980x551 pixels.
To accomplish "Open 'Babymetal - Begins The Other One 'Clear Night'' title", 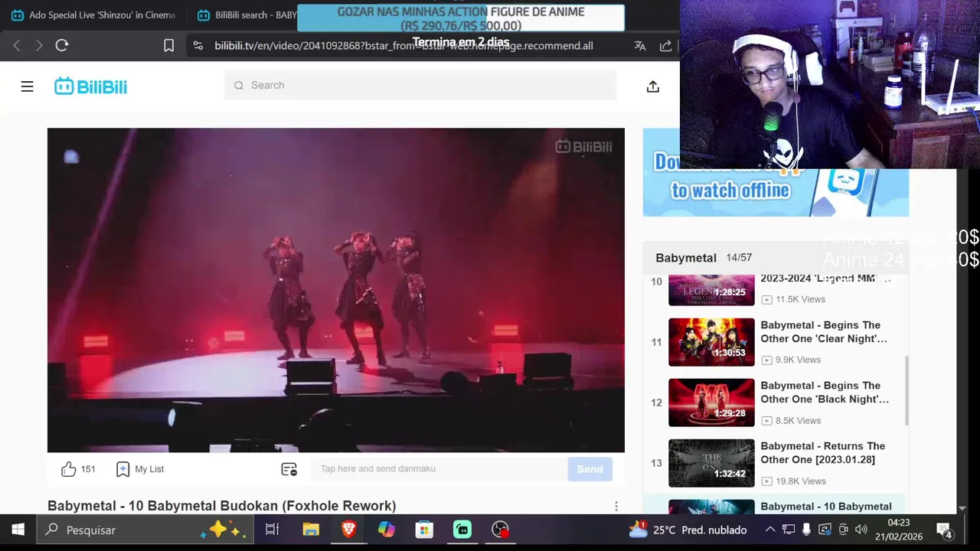I will pyautogui.click(x=824, y=332).
